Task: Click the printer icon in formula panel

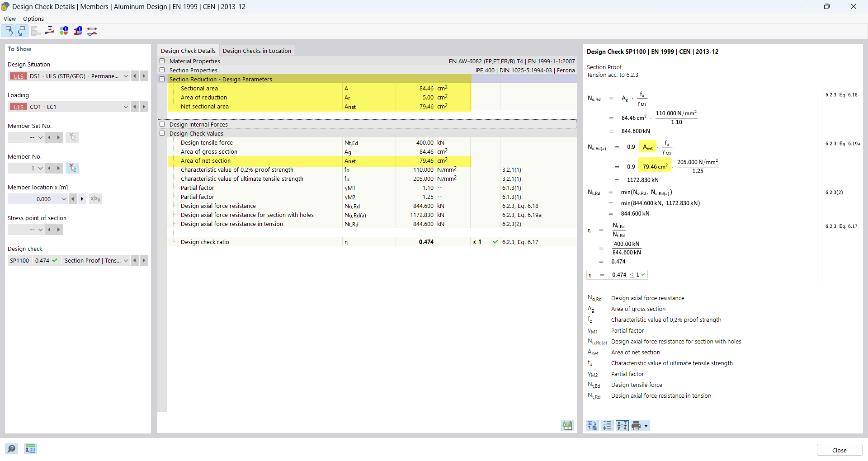Action: 637,426
